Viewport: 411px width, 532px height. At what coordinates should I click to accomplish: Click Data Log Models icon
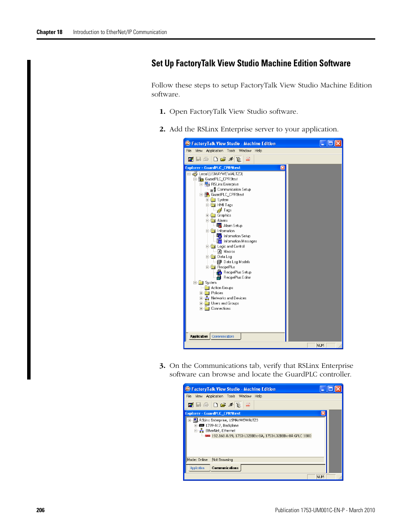pyautogui.click(x=219, y=262)
